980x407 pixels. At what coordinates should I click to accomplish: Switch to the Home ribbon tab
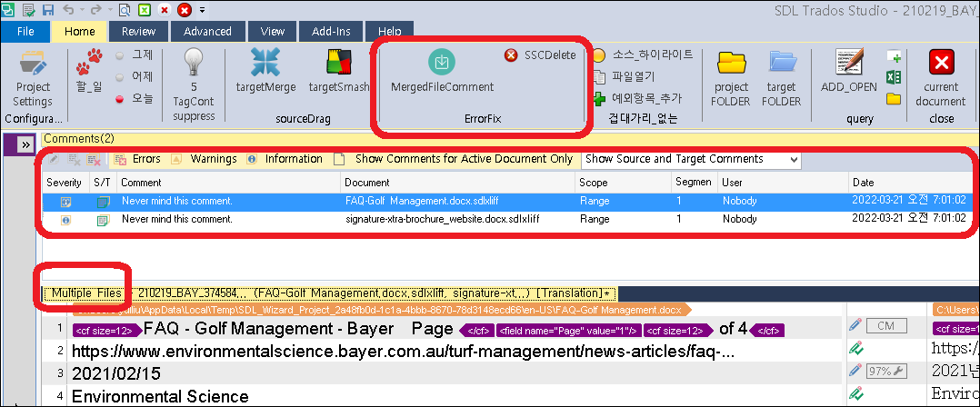[x=80, y=31]
